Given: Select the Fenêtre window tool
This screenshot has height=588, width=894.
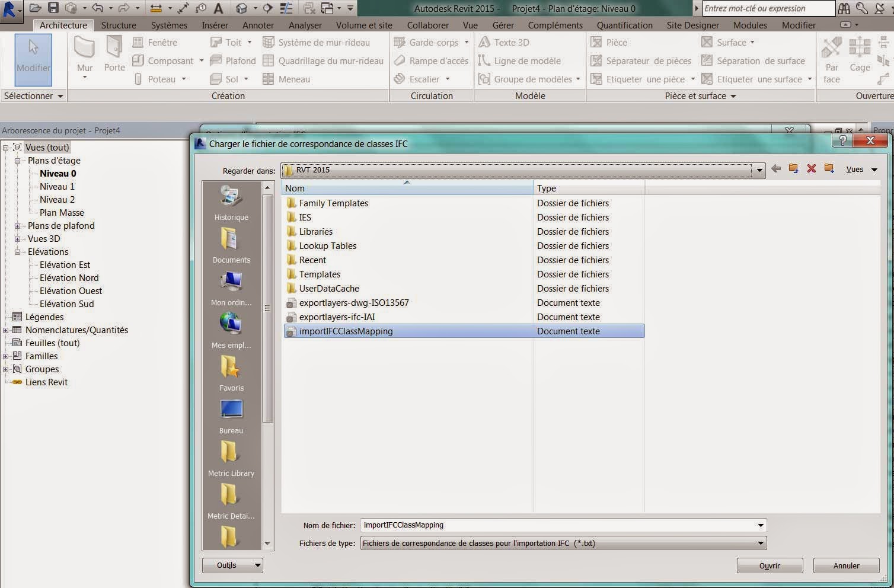Looking at the screenshot, I should click(x=155, y=43).
